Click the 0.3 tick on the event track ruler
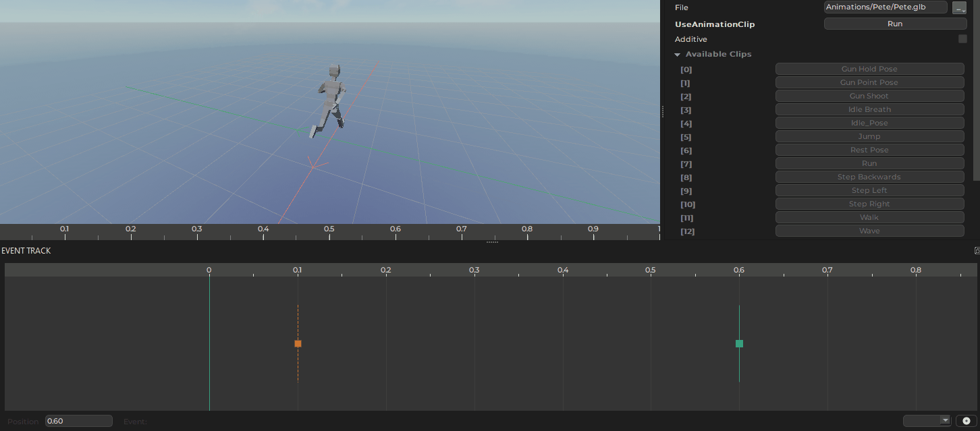Viewport: 980px width, 431px height. 474,270
